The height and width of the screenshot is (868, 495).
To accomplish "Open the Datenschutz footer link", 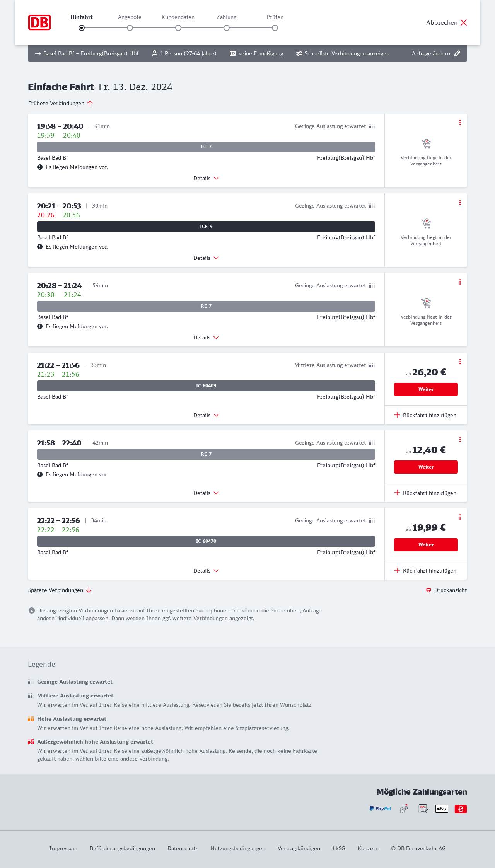I will point(183,848).
